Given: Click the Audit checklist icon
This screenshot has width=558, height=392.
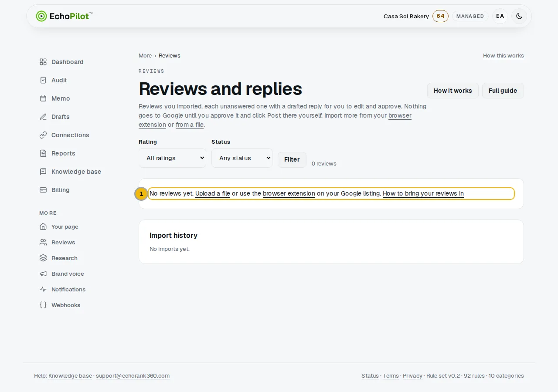Looking at the screenshot, I should click(x=43, y=80).
